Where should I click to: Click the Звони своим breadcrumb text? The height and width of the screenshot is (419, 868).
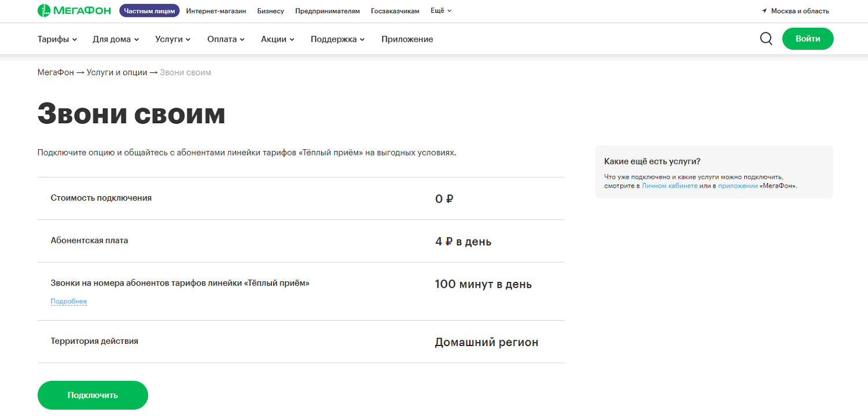(185, 72)
